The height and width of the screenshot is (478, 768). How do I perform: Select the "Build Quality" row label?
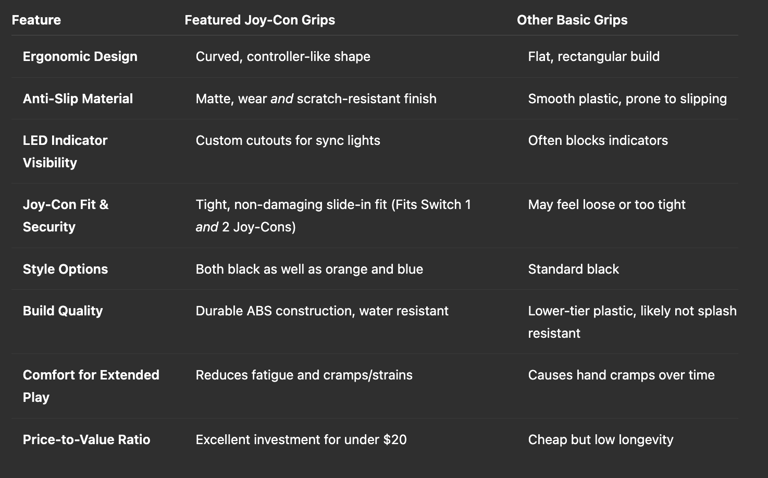(63, 311)
